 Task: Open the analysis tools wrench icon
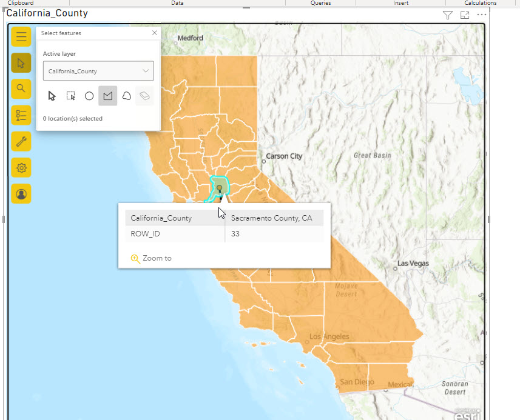point(21,141)
